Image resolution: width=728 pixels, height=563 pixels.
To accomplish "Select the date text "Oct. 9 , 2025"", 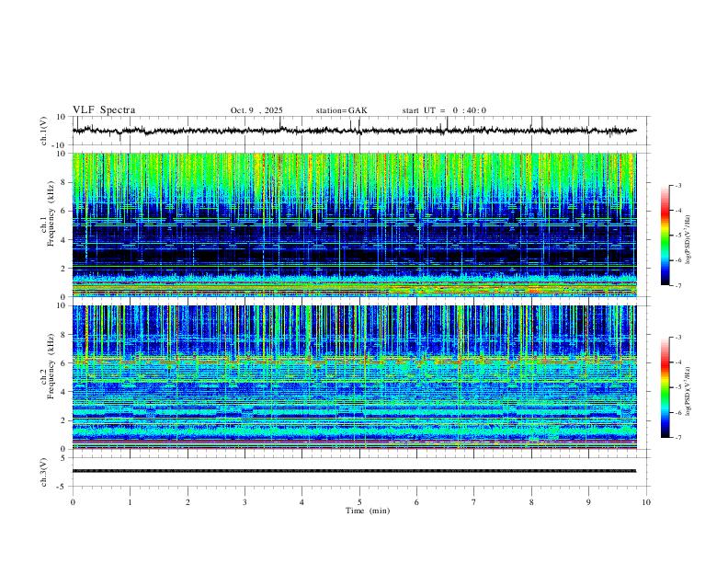I will pyautogui.click(x=256, y=110).
